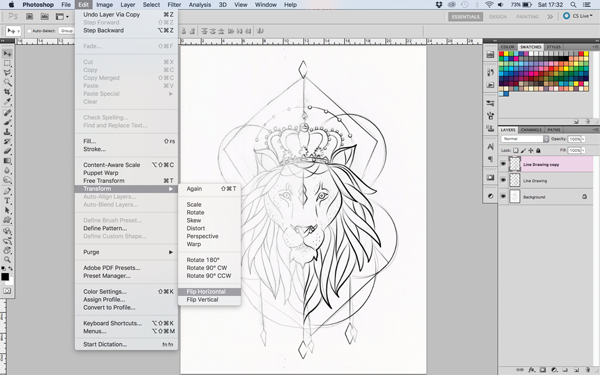This screenshot has height=375, width=600.
Task: Open the Arrange Documents dropdown
Action: pyautogui.click(x=62, y=16)
